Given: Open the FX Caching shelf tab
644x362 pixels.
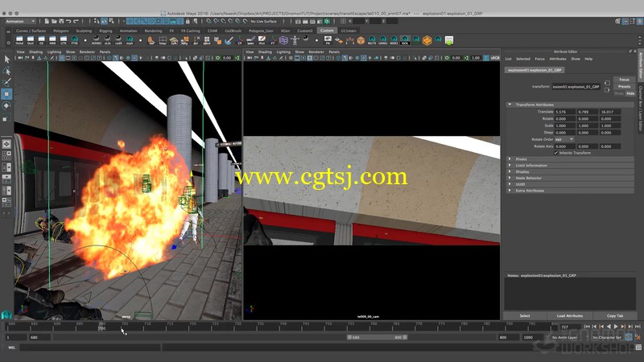Looking at the screenshot, I should point(191,31).
